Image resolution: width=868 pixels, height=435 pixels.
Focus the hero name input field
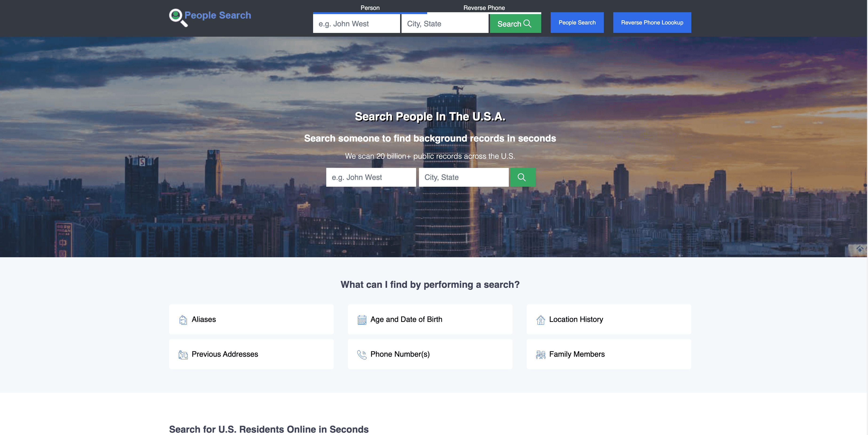coord(371,177)
